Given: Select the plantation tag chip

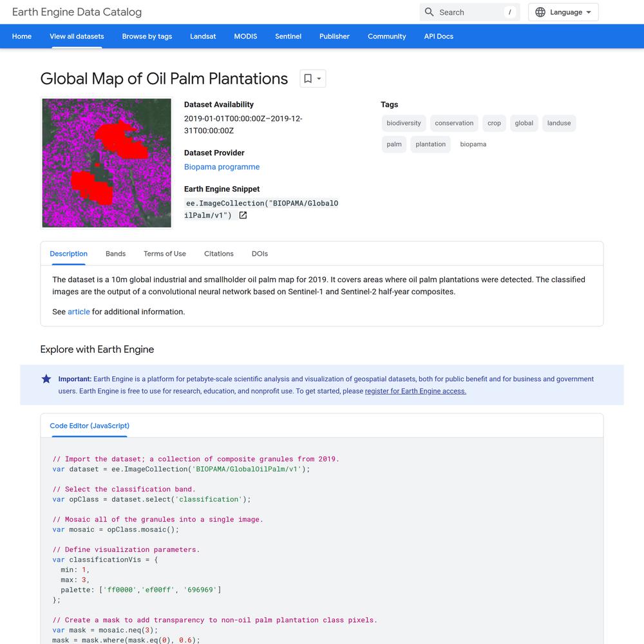Looking at the screenshot, I should point(430,144).
